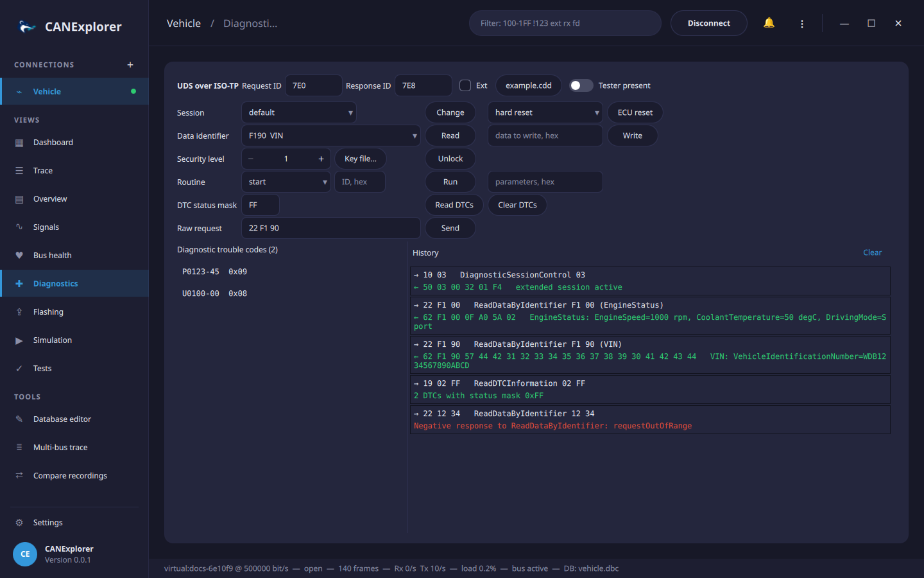Image resolution: width=924 pixels, height=578 pixels.
Task: Click the Read DTCs button
Action: [454, 205]
